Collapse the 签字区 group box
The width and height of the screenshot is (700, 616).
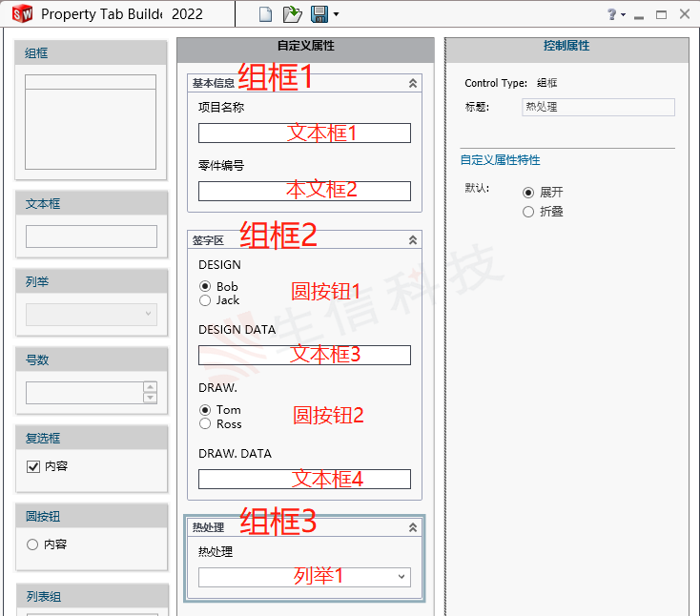pos(412,240)
